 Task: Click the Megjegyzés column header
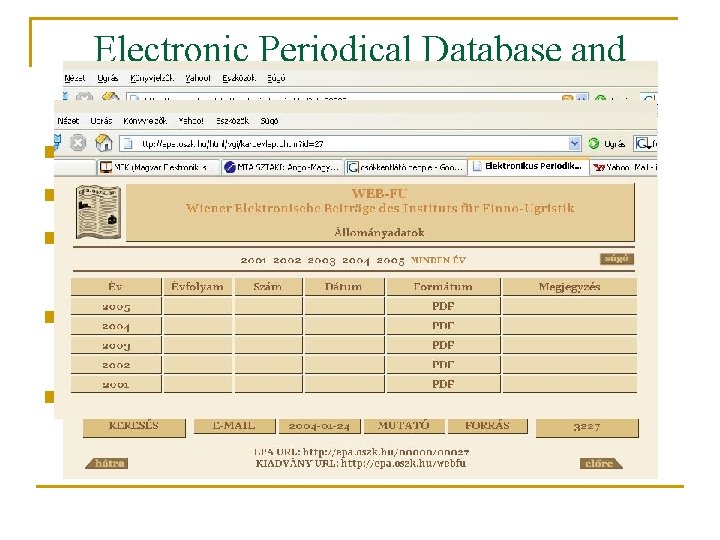(x=569, y=287)
